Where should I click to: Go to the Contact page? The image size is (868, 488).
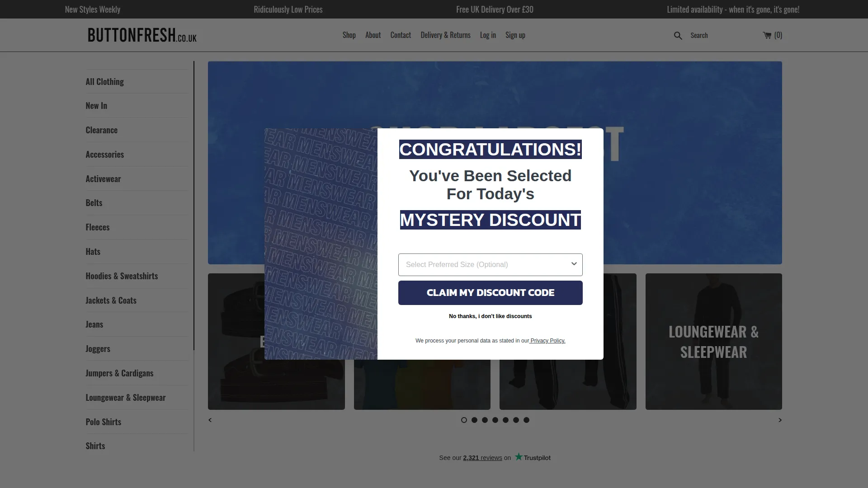tap(401, 35)
